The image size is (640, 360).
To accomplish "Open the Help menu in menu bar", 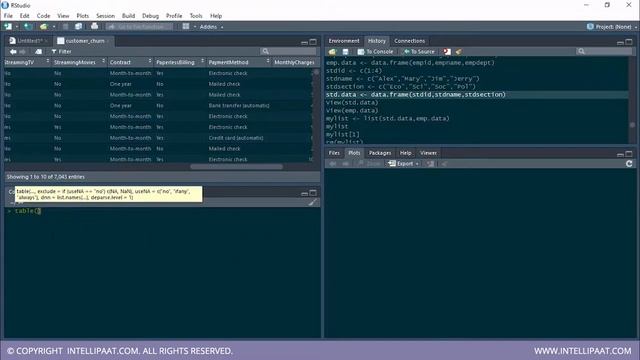I will [216, 16].
